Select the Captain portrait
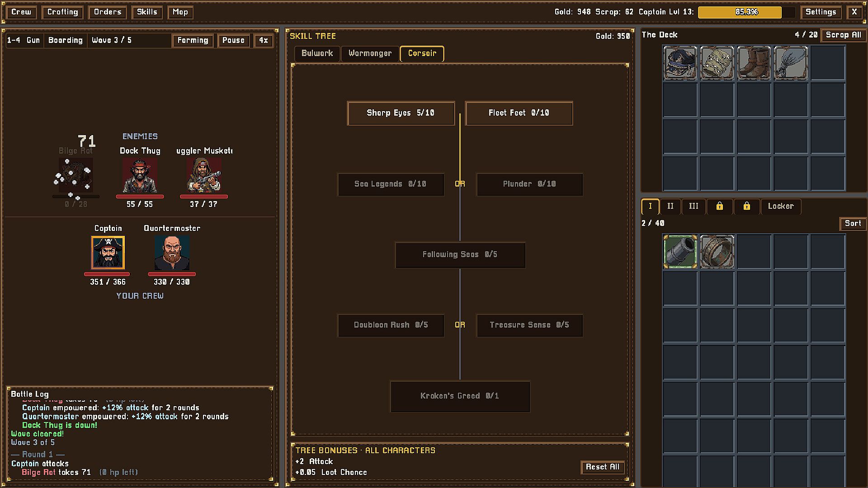This screenshot has height=488, width=868. [108, 253]
